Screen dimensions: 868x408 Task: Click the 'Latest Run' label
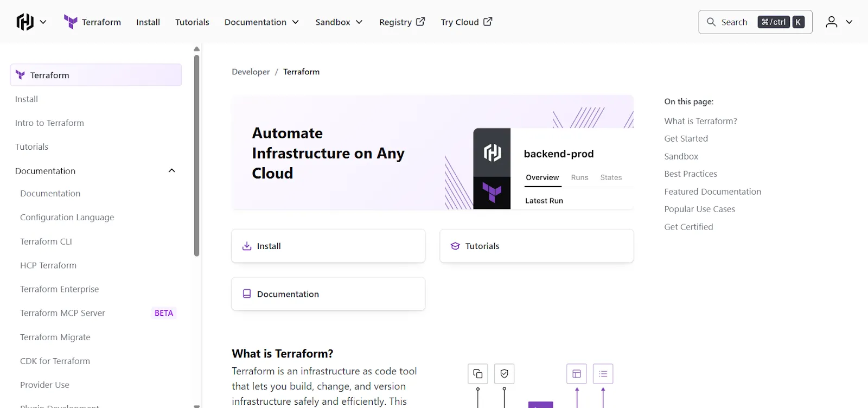click(544, 201)
